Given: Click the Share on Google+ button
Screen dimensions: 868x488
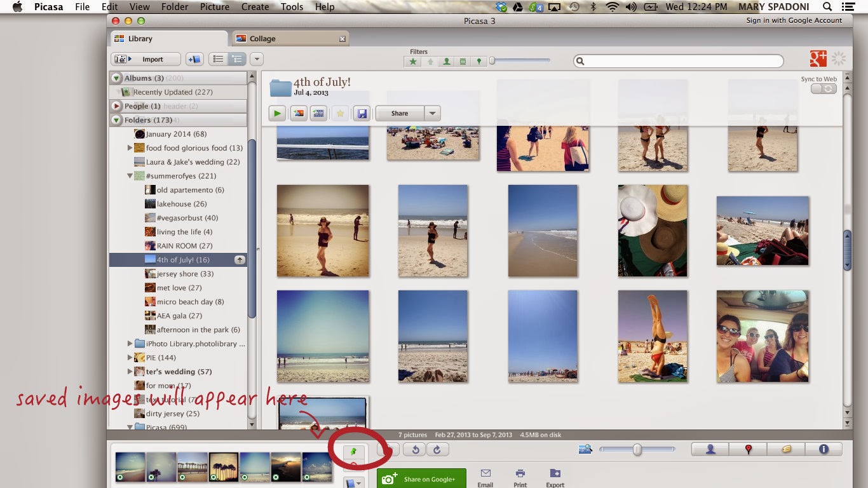Looking at the screenshot, I should pyautogui.click(x=421, y=478).
